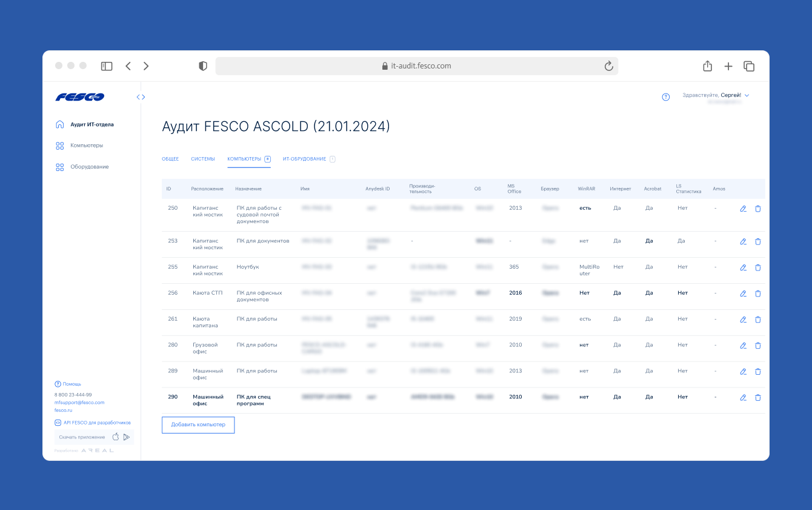Open API FESCO для разработчиков link

(x=93, y=423)
